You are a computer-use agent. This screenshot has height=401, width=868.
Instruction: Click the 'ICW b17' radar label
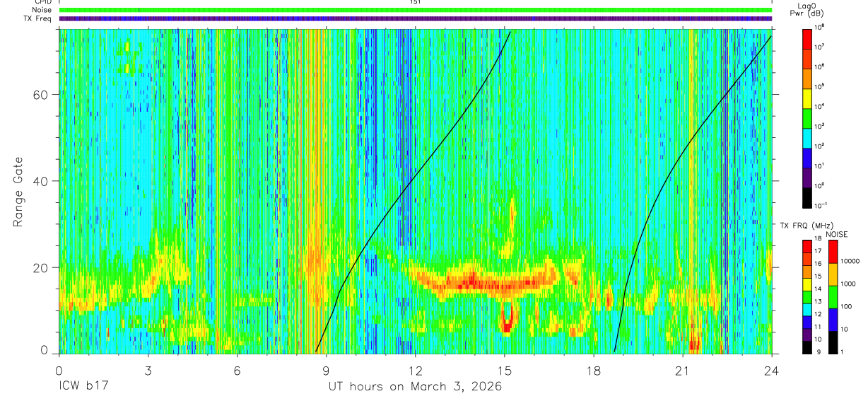click(x=83, y=387)
